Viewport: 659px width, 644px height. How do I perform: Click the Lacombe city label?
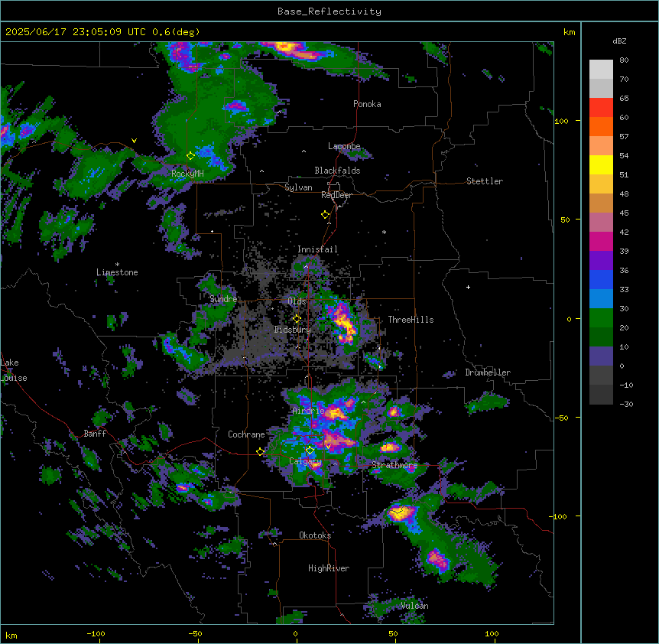[x=344, y=146]
